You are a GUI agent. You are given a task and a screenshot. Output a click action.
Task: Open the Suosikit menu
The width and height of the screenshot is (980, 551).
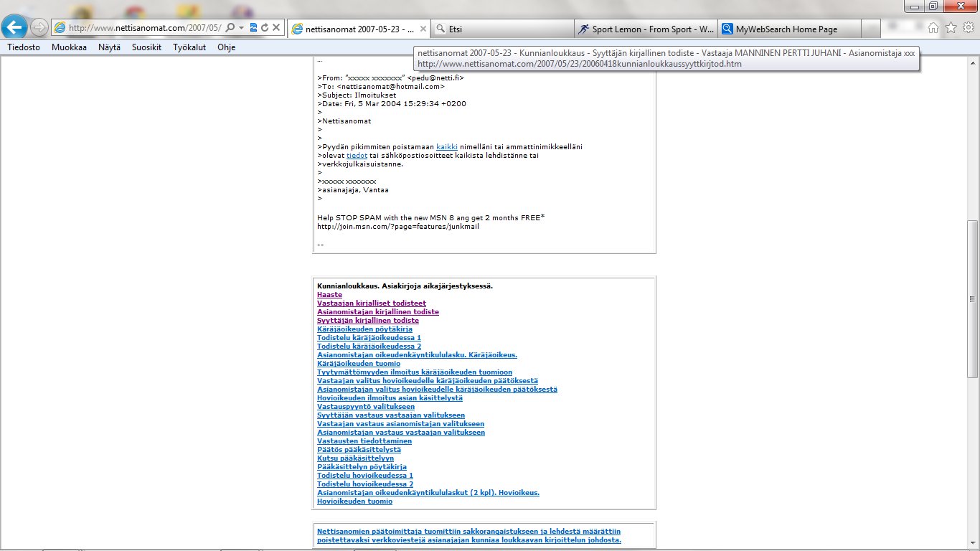pos(146,47)
